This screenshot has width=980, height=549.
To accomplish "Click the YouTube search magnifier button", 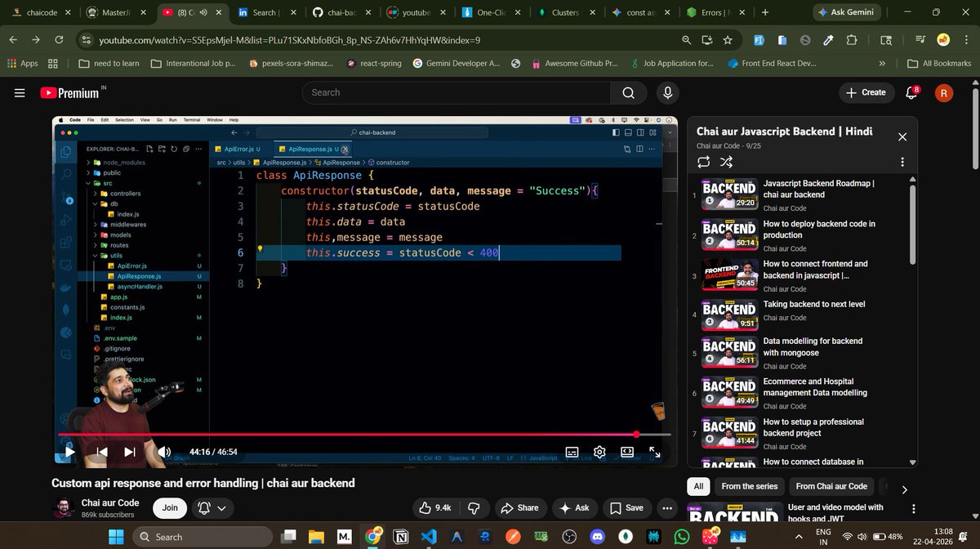I will (x=629, y=92).
